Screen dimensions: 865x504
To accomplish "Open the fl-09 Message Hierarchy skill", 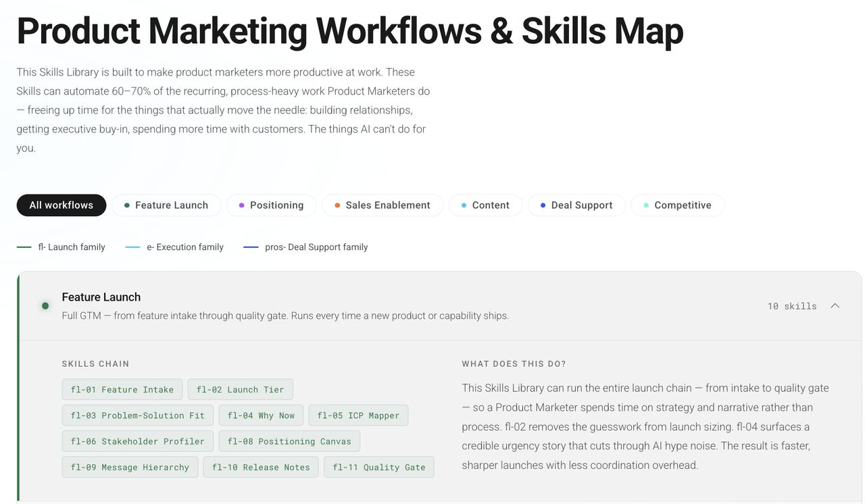I will (x=130, y=467).
